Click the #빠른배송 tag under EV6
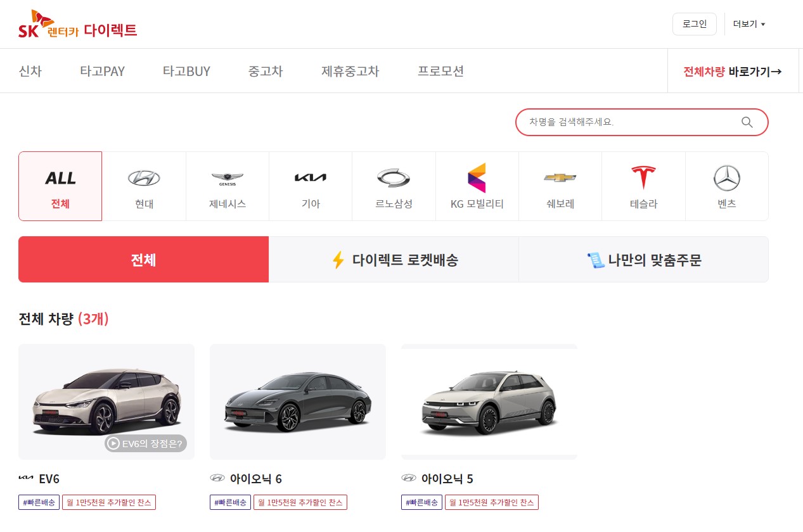The width and height of the screenshot is (803, 532). 39,502
